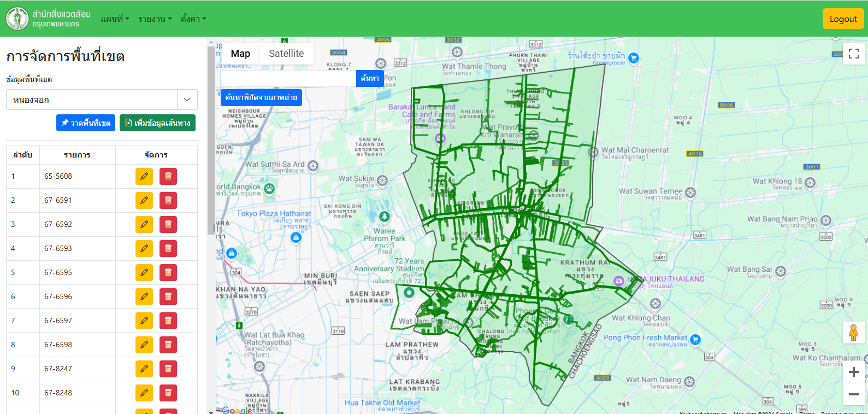Screen dimensions: 868x414
Task: Expand the แผนที่ menu
Action: (115, 19)
